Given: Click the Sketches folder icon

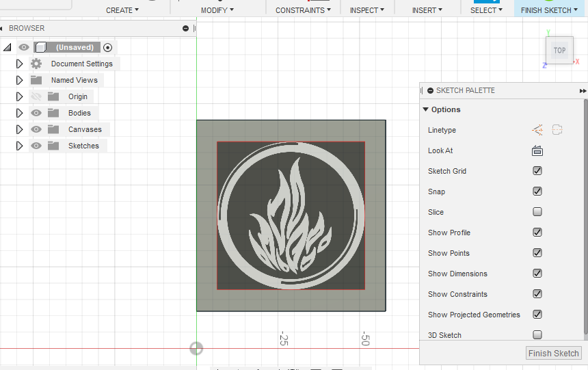Looking at the screenshot, I should pyautogui.click(x=53, y=146).
